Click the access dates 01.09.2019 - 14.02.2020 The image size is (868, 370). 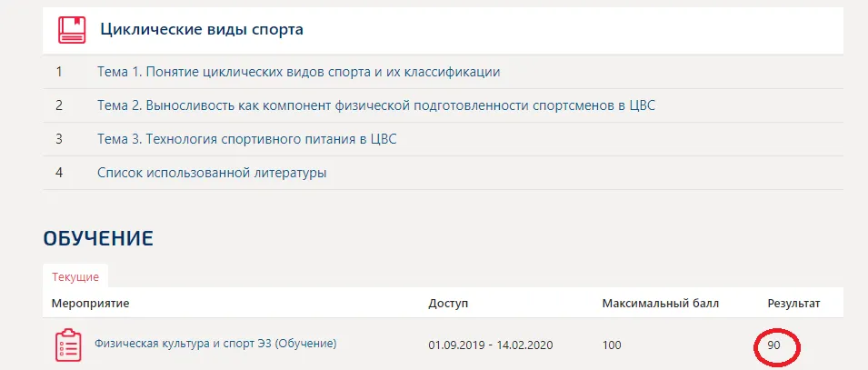point(491,345)
